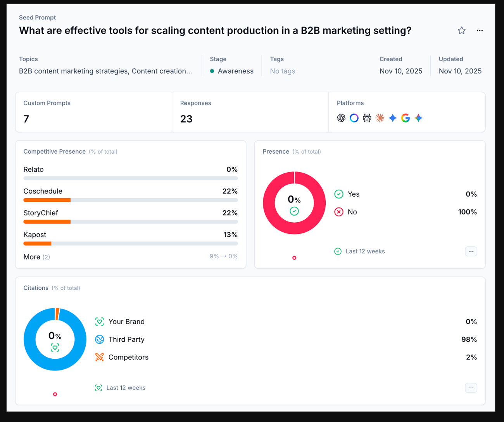
Task: Open the three-dot overflow menu
Action: (480, 30)
